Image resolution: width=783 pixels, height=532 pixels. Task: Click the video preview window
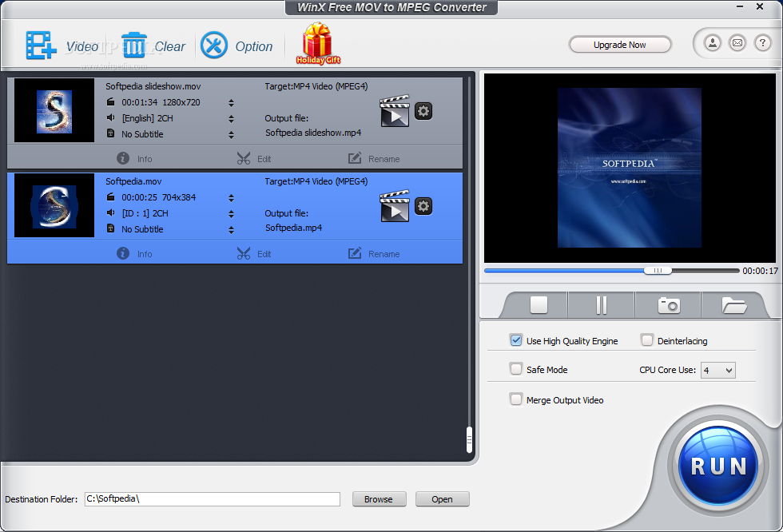(x=630, y=169)
